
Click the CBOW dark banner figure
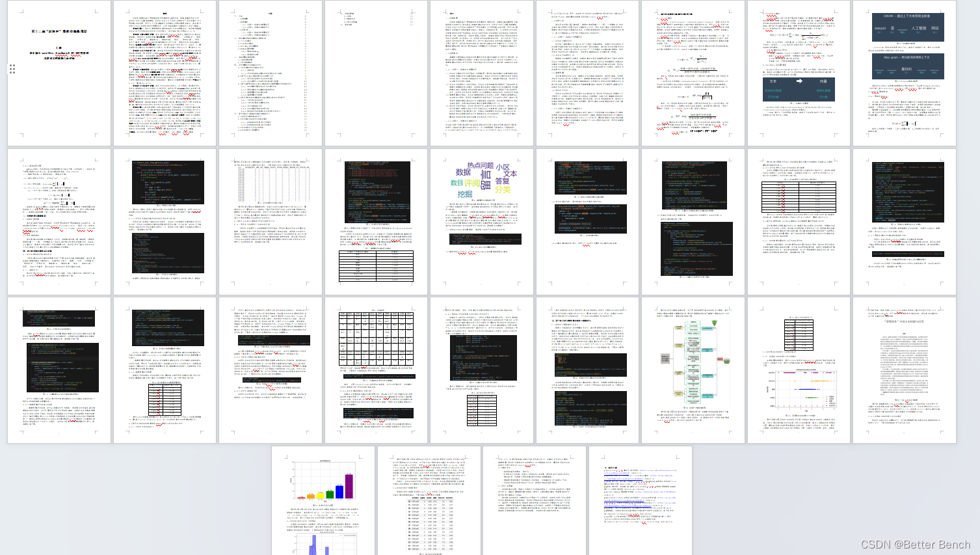click(907, 27)
